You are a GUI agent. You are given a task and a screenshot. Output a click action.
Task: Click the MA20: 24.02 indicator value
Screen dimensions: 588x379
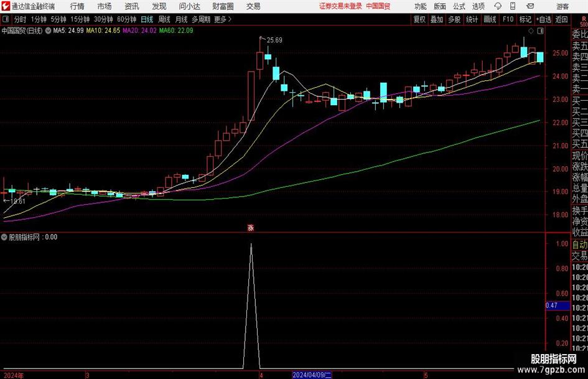tap(139, 30)
